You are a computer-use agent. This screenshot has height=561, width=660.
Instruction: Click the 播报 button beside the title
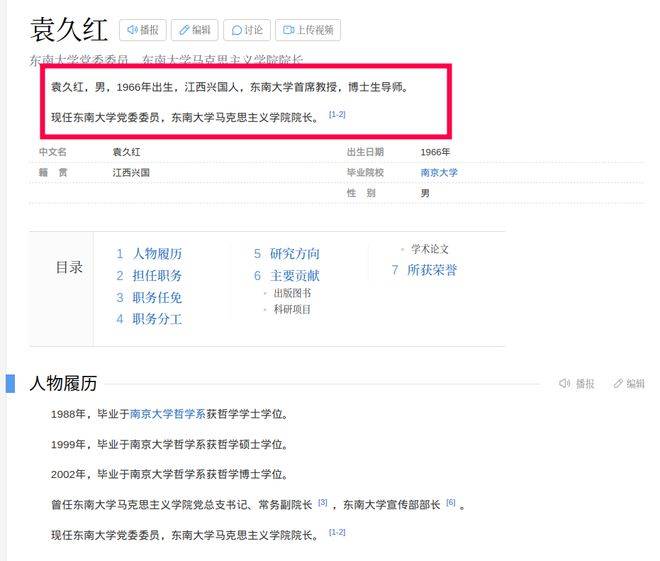[143, 30]
